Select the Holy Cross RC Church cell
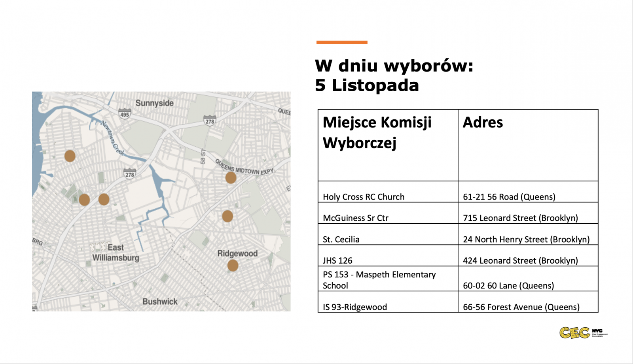The width and height of the screenshot is (633, 364). pos(364,197)
